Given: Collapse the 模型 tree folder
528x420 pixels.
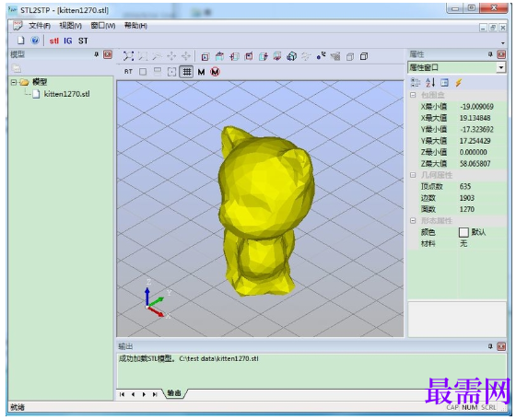Looking at the screenshot, I should [x=14, y=82].
